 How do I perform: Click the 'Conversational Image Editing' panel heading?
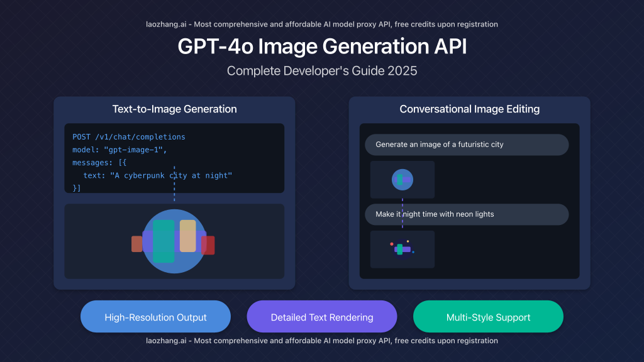coord(469,109)
